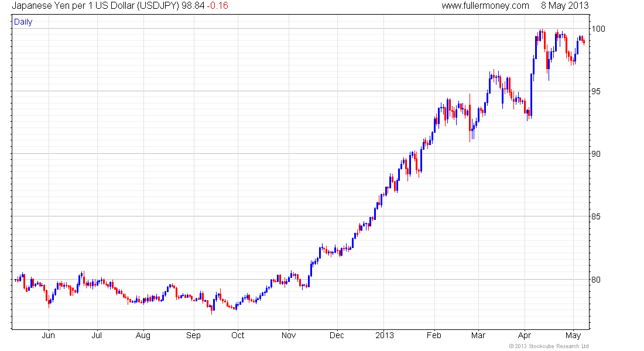644x351 pixels.
Task: Click the Aug label on time axis
Action: [x=143, y=336]
